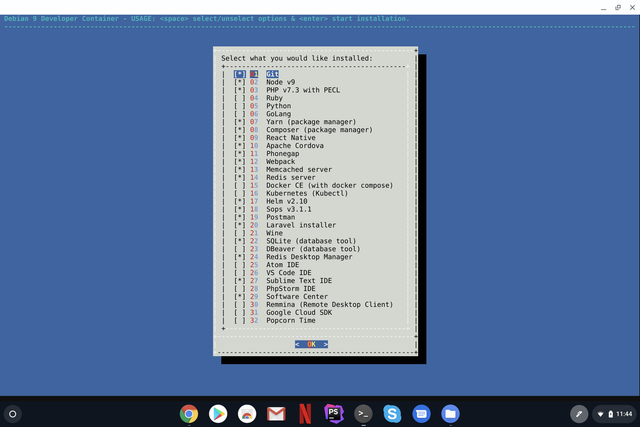640x427 pixels.
Task: Select the Helm v2.10 entry
Action: pos(271,201)
